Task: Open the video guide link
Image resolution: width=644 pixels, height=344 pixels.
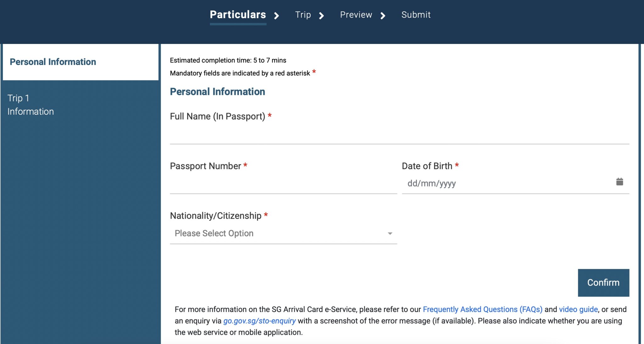Action: [x=578, y=309]
